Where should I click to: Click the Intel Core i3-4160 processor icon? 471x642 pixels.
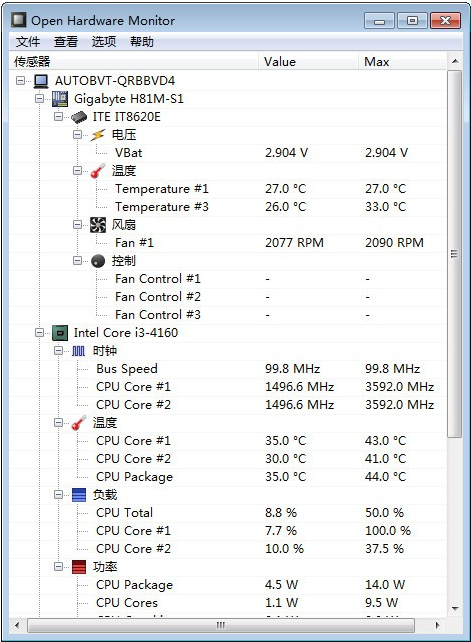(60, 333)
